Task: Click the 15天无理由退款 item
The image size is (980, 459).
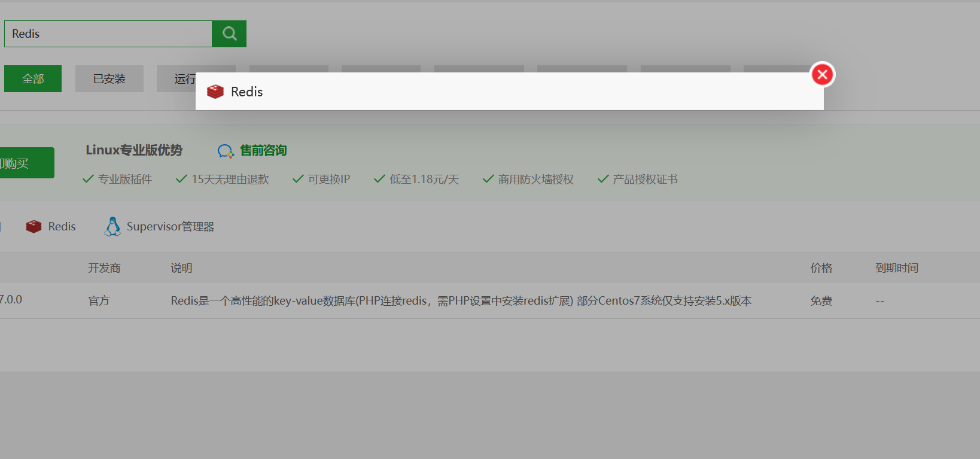Action: pyautogui.click(x=223, y=179)
